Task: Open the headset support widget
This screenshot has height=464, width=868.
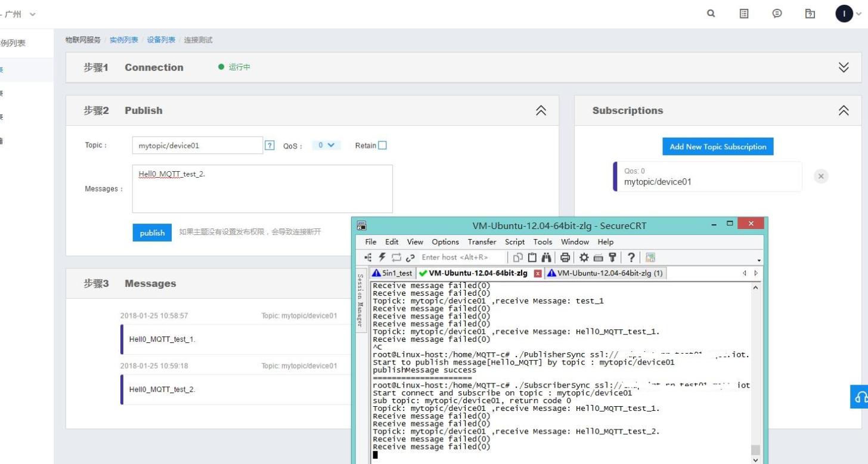Action: [859, 397]
